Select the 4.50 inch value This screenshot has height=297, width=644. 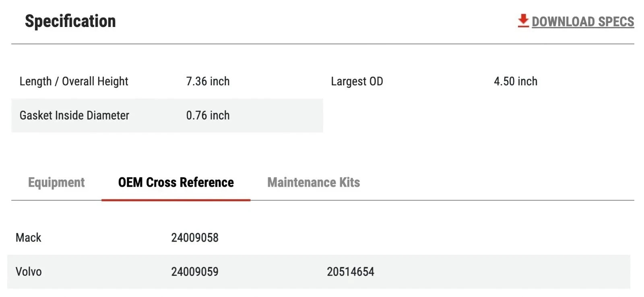(515, 81)
